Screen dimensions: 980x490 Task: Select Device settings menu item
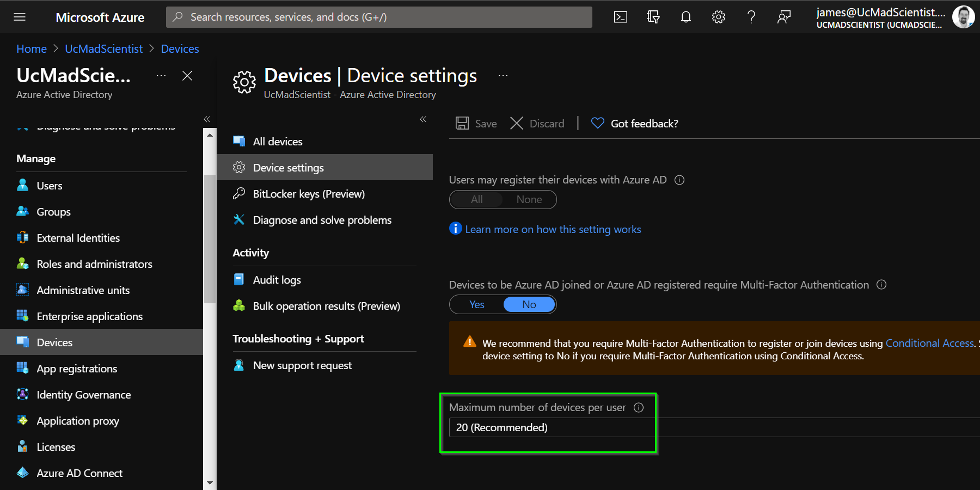coord(324,167)
